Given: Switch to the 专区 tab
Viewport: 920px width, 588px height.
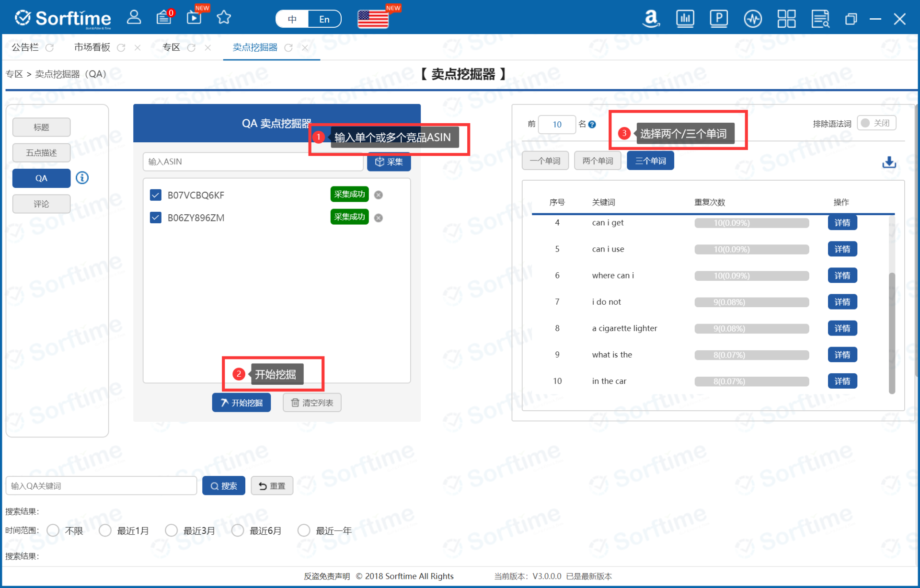Looking at the screenshot, I should pyautogui.click(x=171, y=47).
